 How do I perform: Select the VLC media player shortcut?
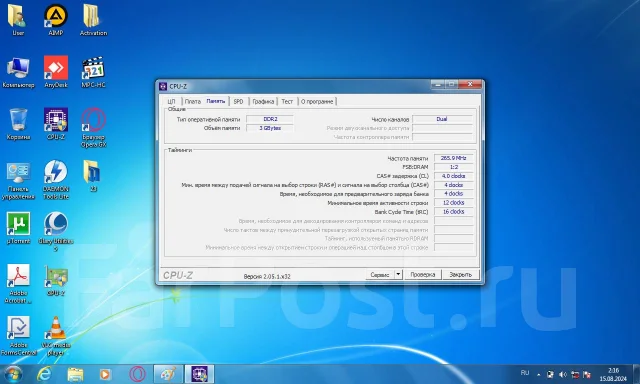(56, 336)
